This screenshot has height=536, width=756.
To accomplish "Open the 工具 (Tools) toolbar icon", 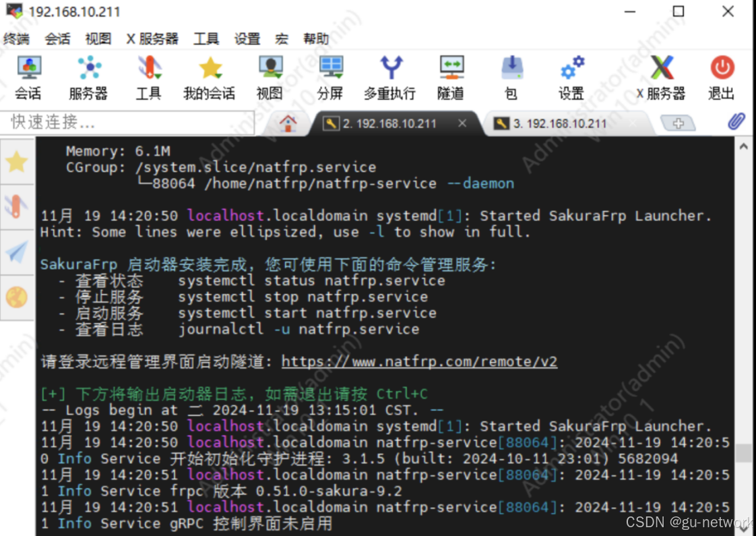I will pyautogui.click(x=148, y=78).
